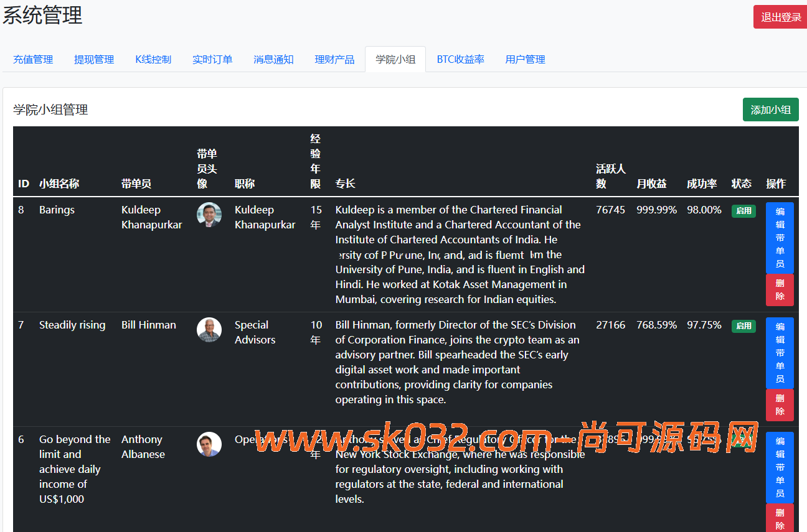Click Bill Hinman's avatar photo
807x532 pixels.
click(x=209, y=329)
